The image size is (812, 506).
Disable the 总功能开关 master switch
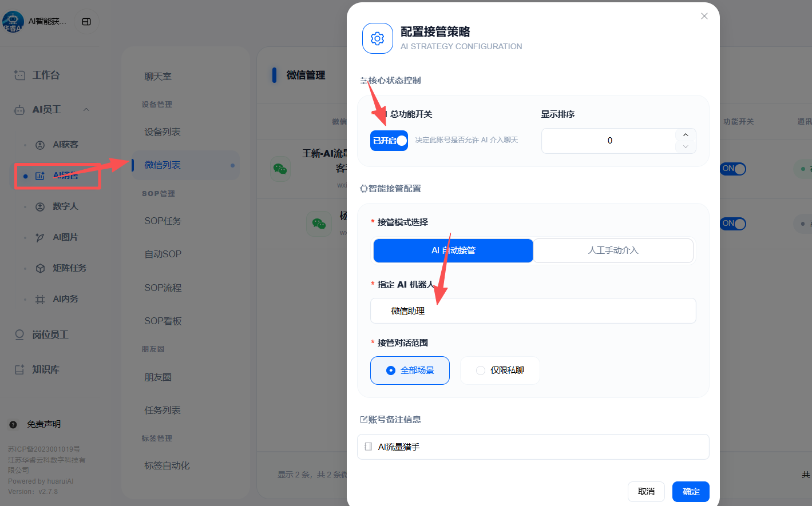pyautogui.click(x=389, y=141)
